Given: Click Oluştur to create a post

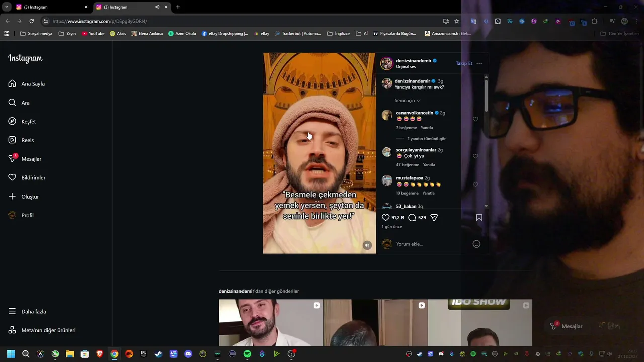Looking at the screenshot, I should (x=24, y=197).
